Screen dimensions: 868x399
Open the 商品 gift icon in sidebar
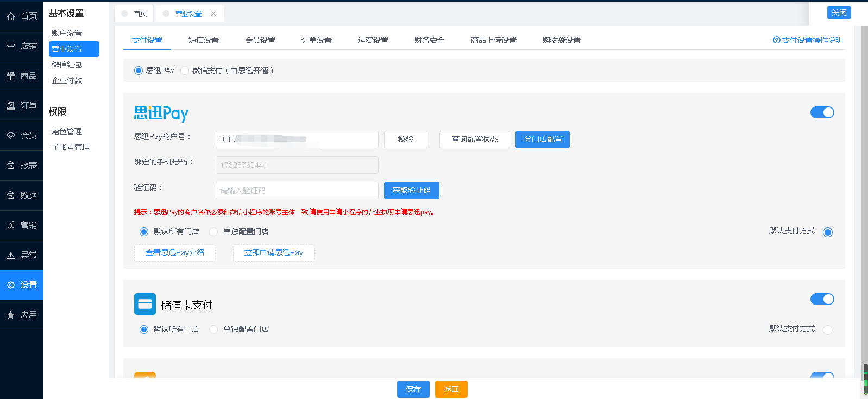11,76
